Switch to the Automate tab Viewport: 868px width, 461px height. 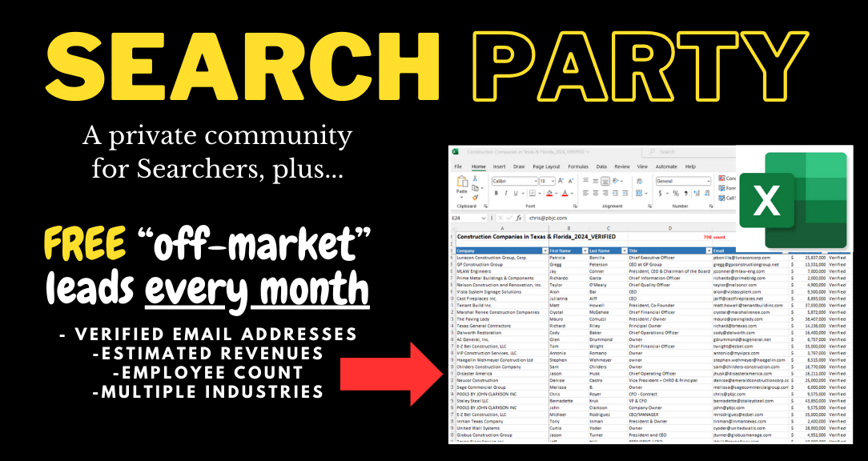point(666,166)
